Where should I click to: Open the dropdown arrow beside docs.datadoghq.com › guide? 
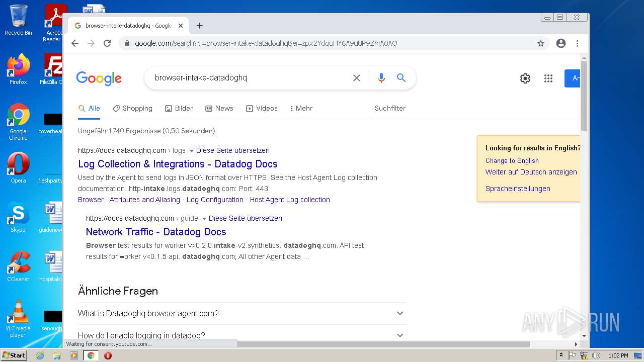[204, 219]
